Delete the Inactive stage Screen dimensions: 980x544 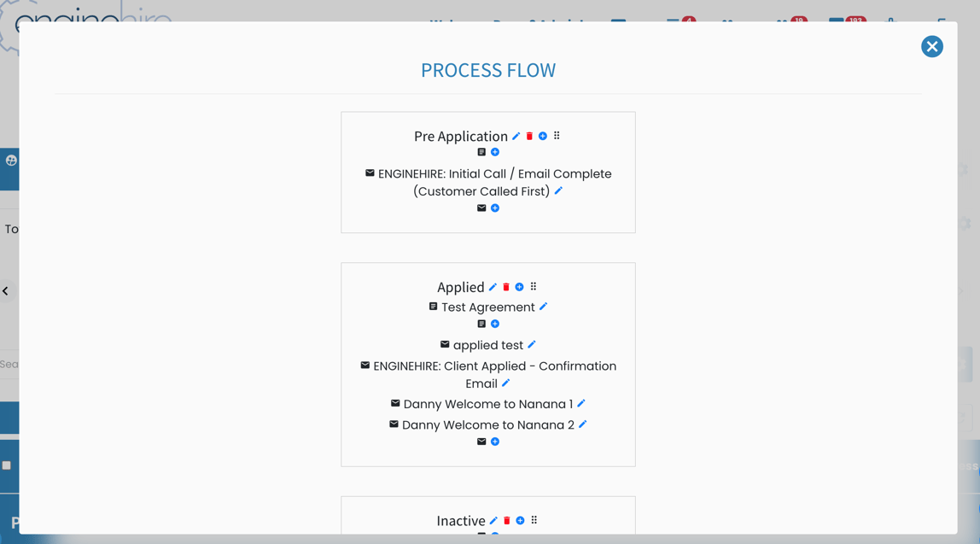click(507, 521)
